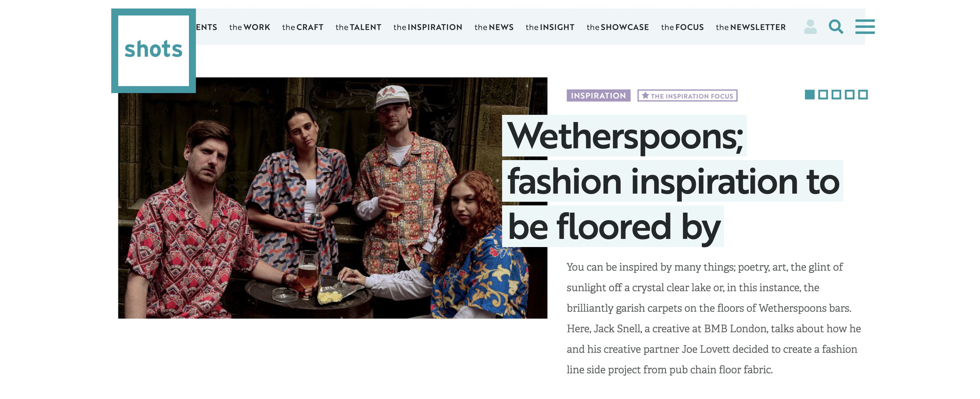Open the Wetherspoons shirts article photo
The height and width of the screenshot is (399, 980).
click(332, 198)
